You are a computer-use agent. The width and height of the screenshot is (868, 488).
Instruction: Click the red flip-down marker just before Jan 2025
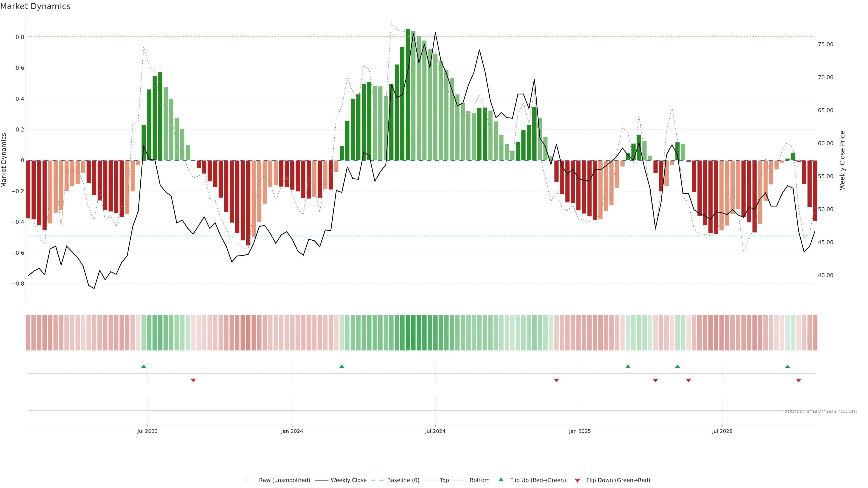coord(556,380)
